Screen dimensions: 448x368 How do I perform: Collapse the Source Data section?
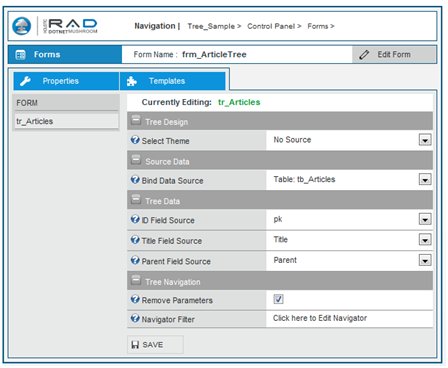coord(136,160)
